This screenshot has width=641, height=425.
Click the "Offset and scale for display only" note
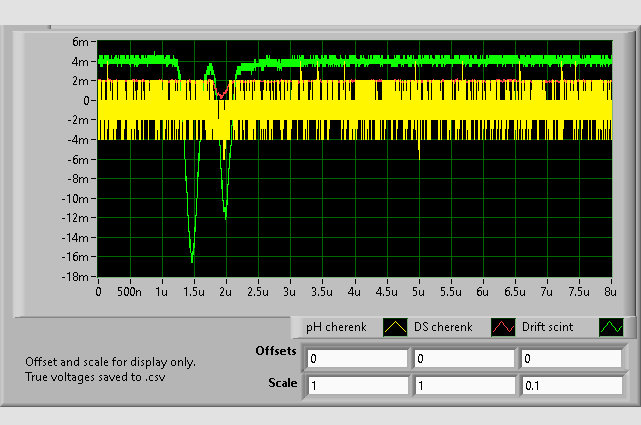tap(110, 362)
